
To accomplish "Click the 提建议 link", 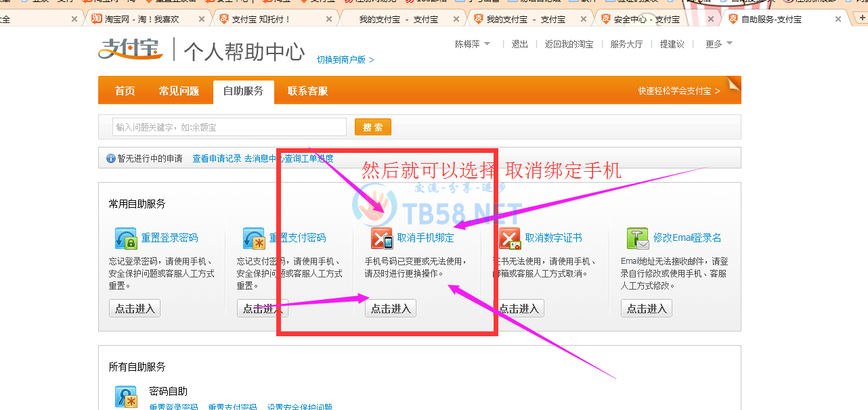I will tap(672, 44).
